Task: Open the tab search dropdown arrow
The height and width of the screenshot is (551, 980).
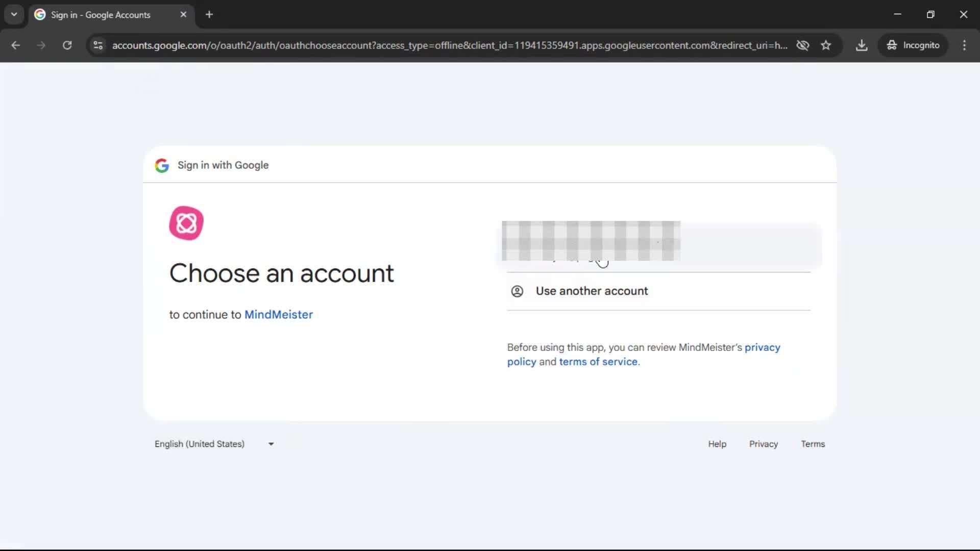Action: [x=14, y=15]
